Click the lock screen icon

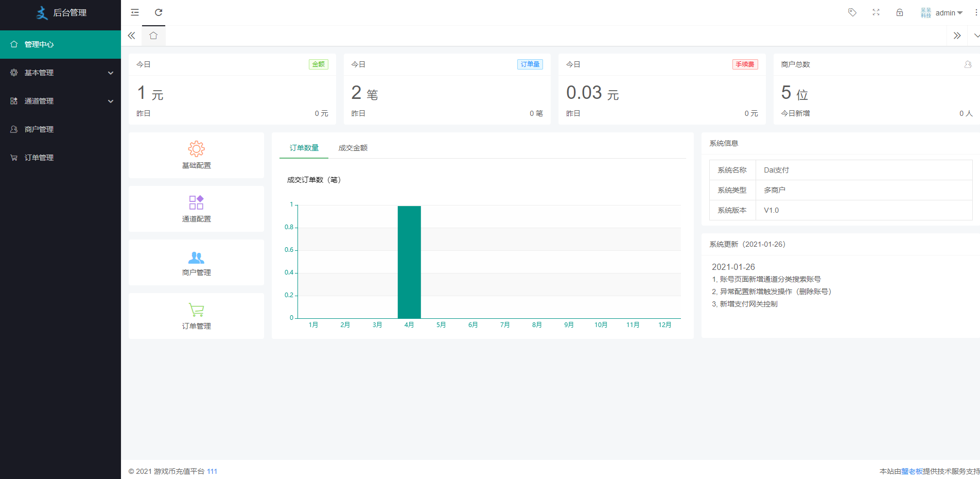click(x=900, y=12)
